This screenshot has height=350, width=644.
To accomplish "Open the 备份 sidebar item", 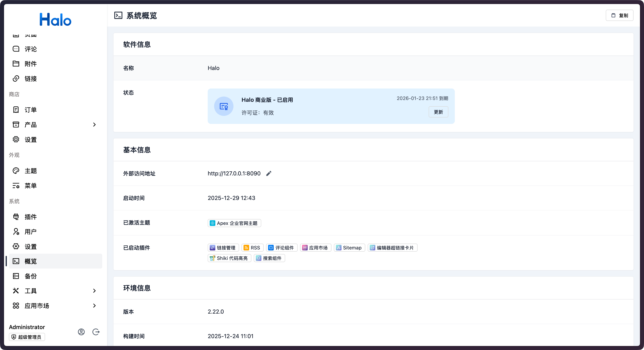I will click(31, 276).
